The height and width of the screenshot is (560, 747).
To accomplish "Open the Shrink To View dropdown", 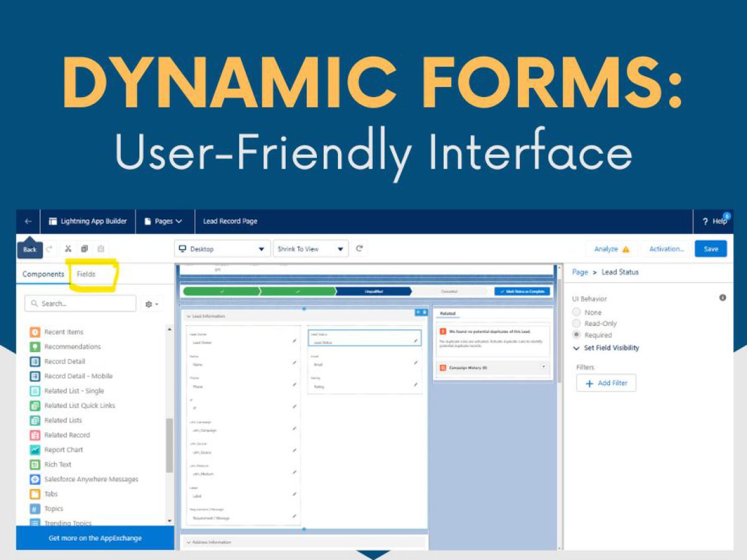I will point(311,249).
